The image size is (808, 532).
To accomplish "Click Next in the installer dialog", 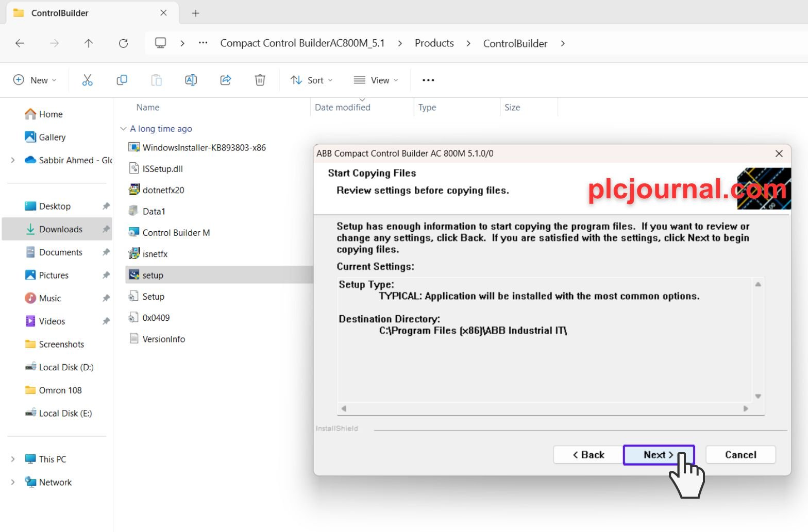I will [x=659, y=455].
